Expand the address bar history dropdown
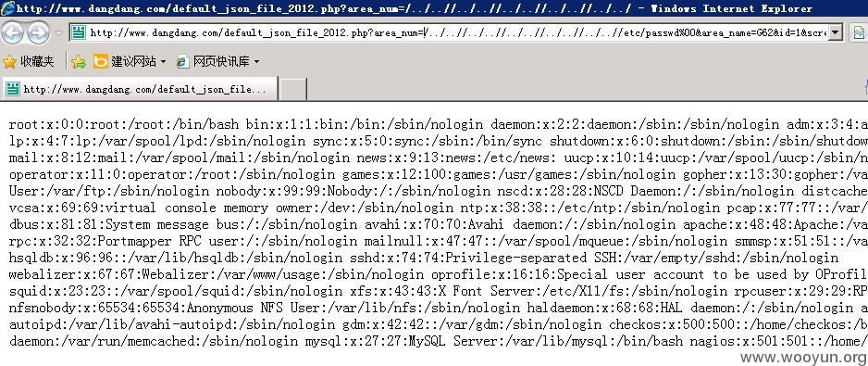Viewport: 868px width, 366px height. point(836,32)
